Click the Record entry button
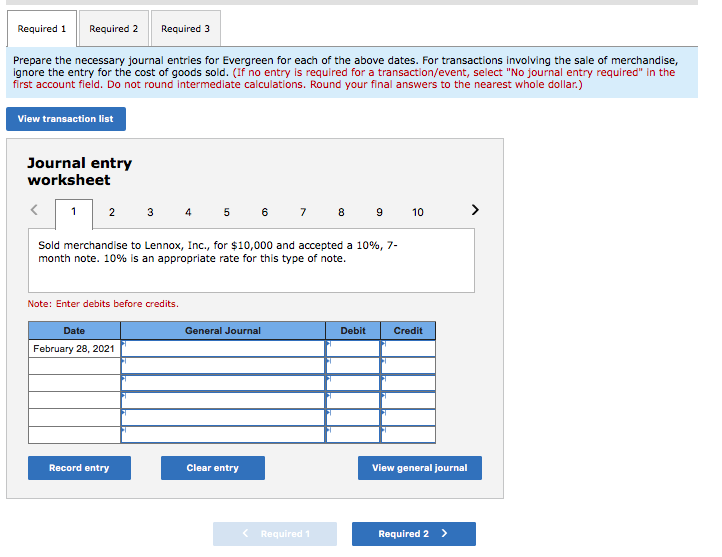The height and width of the screenshot is (557, 722). (79, 468)
